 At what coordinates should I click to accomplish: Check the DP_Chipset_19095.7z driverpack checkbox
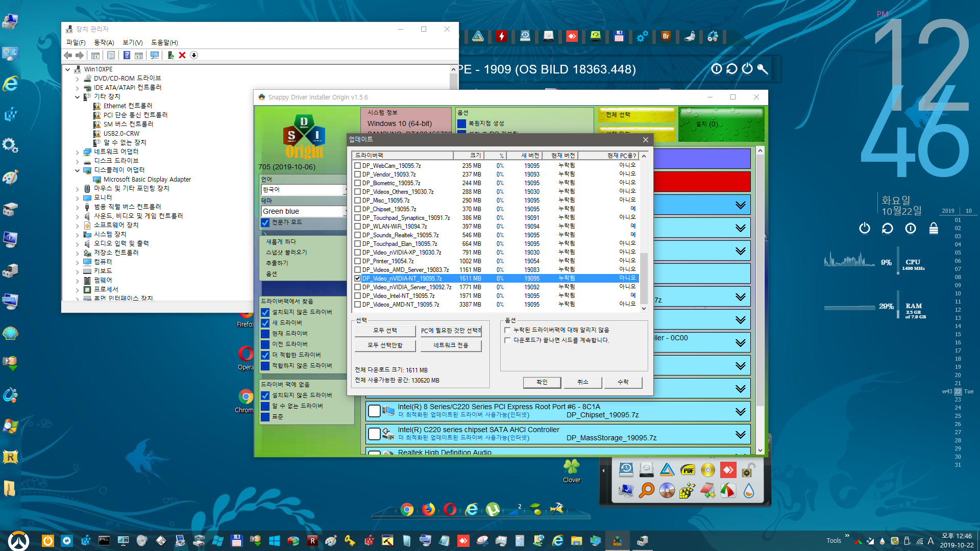coord(358,209)
